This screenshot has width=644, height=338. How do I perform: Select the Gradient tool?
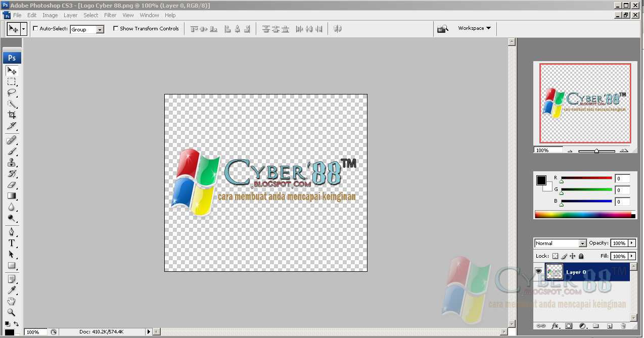pos(12,196)
